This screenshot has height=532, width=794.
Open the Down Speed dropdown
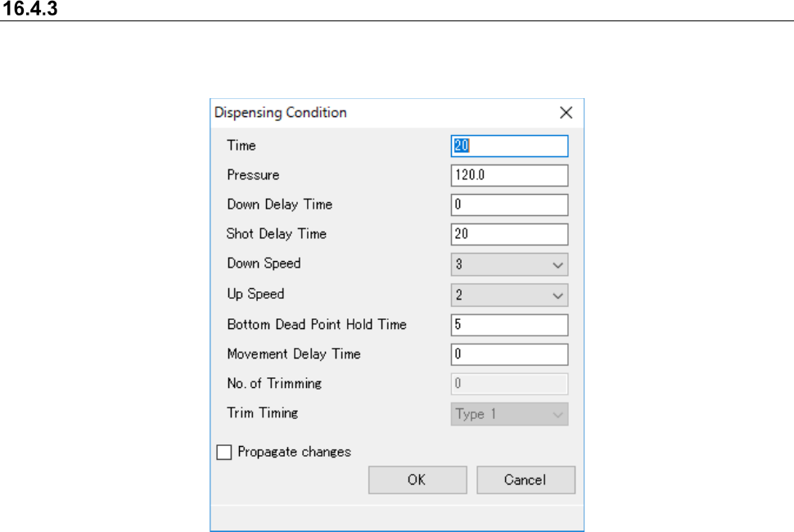tap(508, 264)
